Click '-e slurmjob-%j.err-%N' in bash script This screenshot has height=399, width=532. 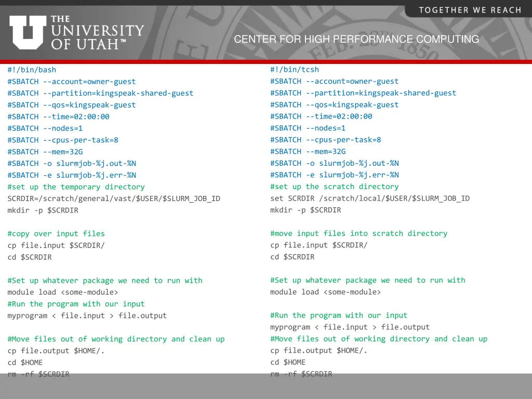(x=72, y=176)
